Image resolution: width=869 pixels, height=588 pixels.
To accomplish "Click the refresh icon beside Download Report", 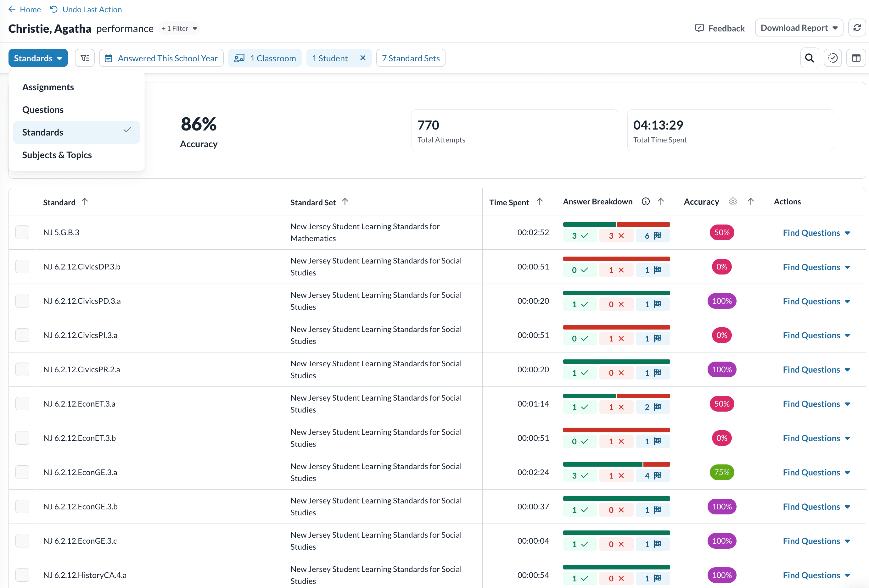I will pyautogui.click(x=857, y=28).
